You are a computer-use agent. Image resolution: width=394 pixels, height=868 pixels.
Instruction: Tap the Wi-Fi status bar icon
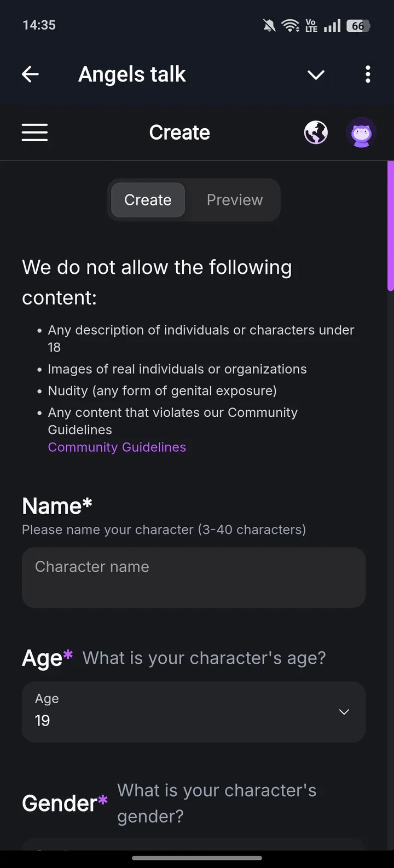[x=290, y=25]
